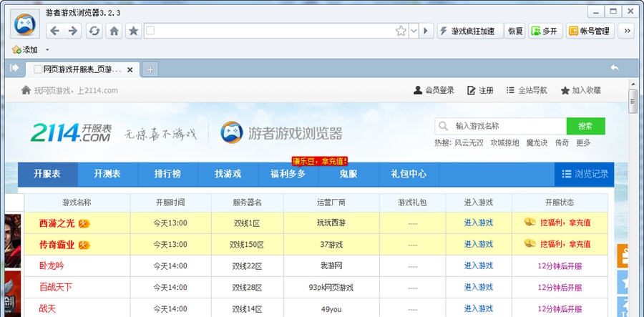Switch to the 排行榜 navigation tab
Viewport: 644px width, 317px height.
[167, 174]
